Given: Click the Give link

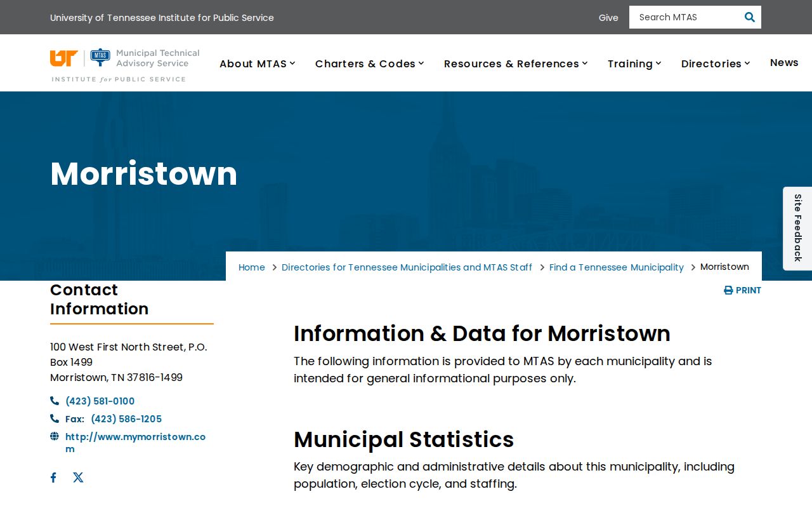Looking at the screenshot, I should click(608, 18).
